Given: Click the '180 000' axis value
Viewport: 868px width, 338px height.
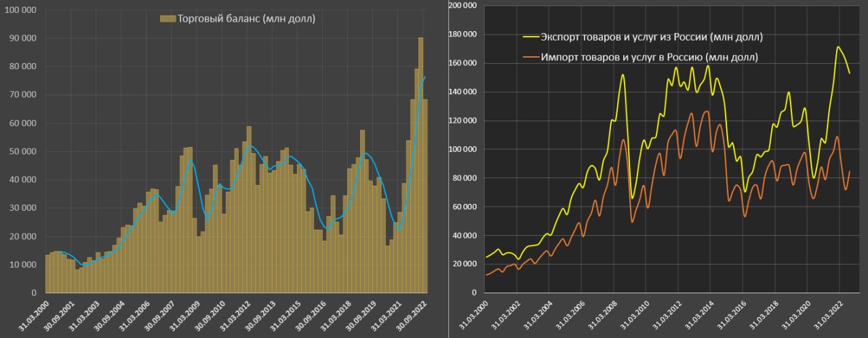Looking at the screenshot, I should [x=462, y=35].
